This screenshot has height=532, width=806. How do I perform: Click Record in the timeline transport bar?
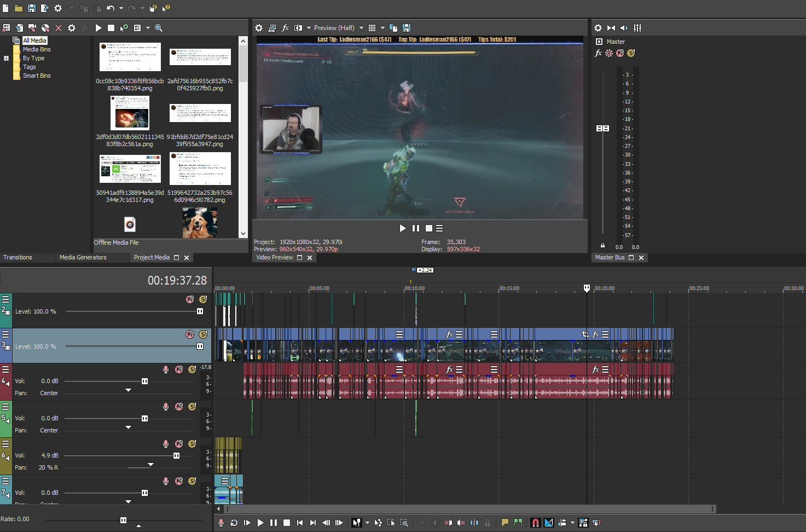pyautogui.click(x=221, y=523)
